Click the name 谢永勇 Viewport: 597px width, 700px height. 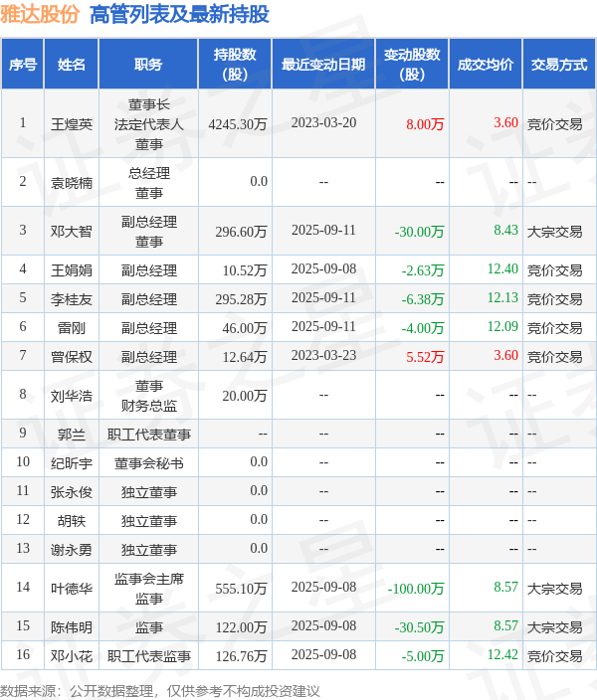tap(72, 550)
